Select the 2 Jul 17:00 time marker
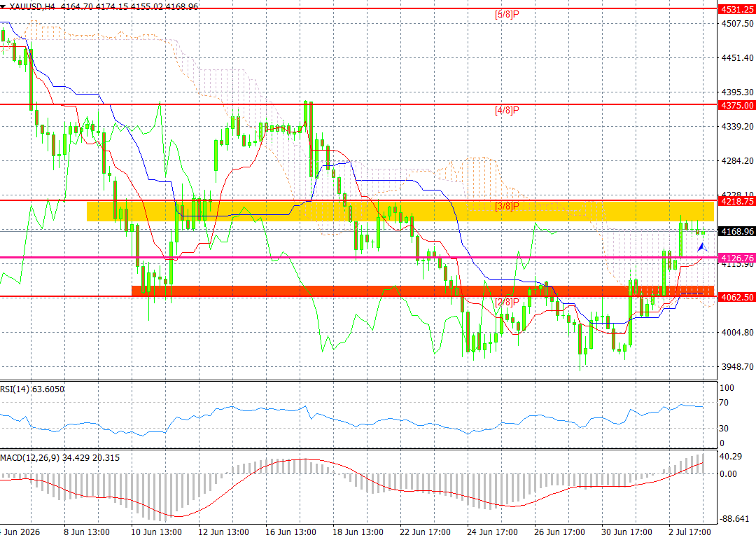The image size is (756, 540). click(690, 532)
